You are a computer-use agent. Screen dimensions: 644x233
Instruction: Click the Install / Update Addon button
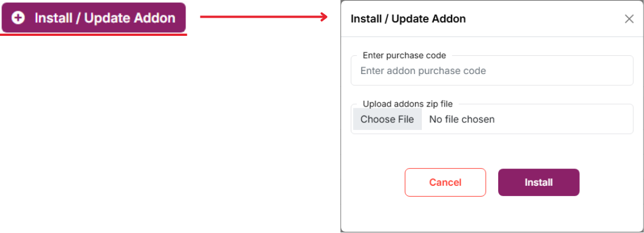point(93,18)
